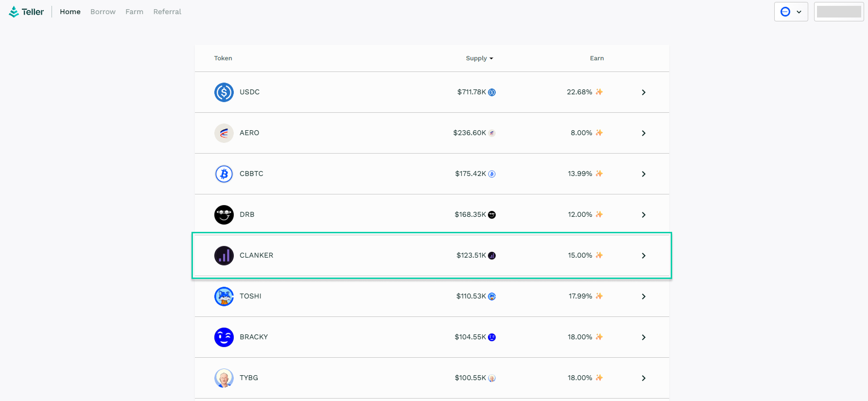The image size is (868, 401).
Task: Click the TYBG avatar icon
Action: (x=224, y=378)
